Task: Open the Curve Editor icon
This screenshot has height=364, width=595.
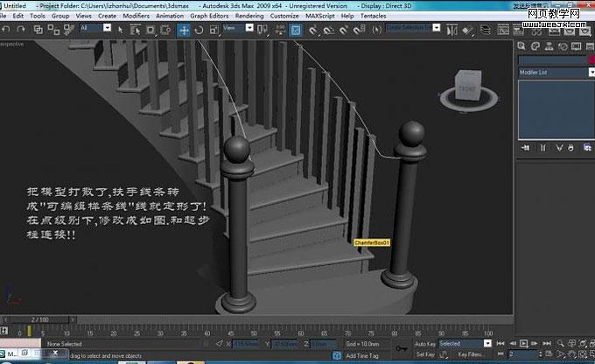Action: (x=503, y=30)
